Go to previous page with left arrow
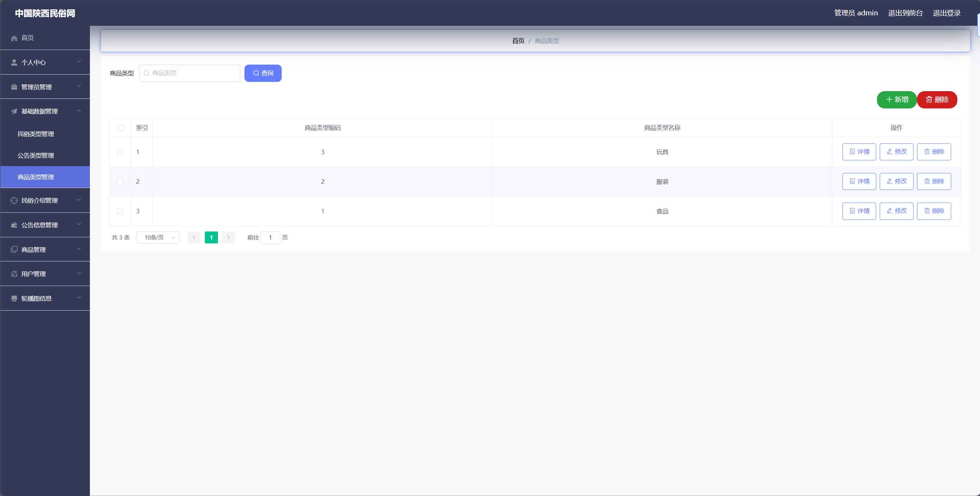980x496 pixels. [194, 237]
